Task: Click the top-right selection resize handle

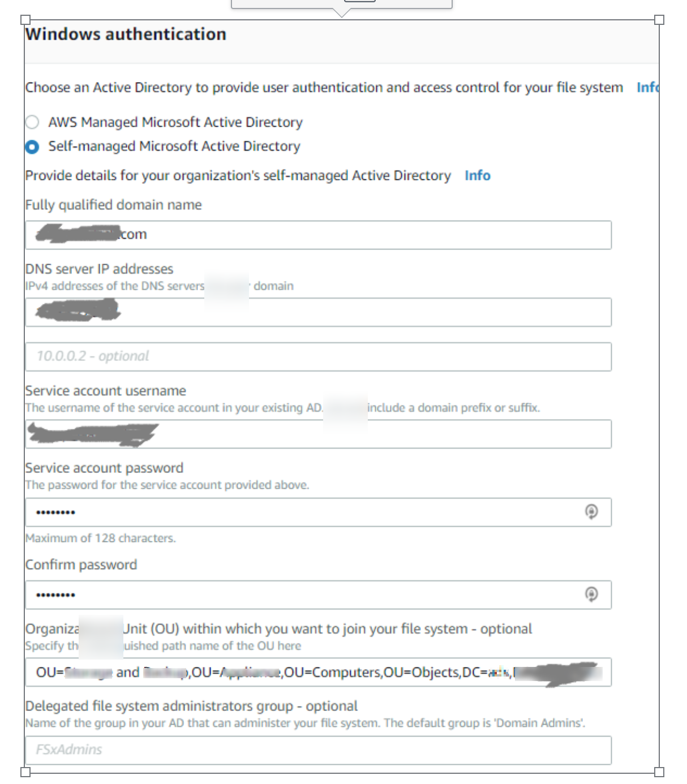Action: tap(659, 20)
